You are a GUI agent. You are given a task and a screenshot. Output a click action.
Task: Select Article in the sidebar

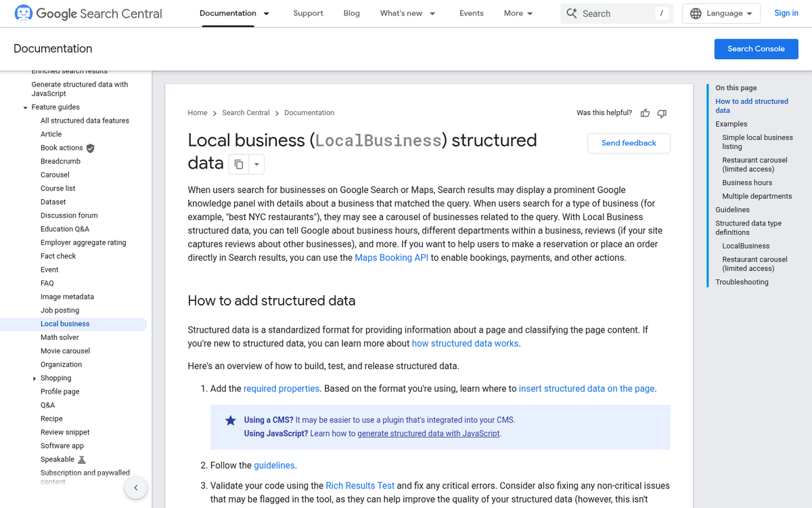tap(51, 134)
